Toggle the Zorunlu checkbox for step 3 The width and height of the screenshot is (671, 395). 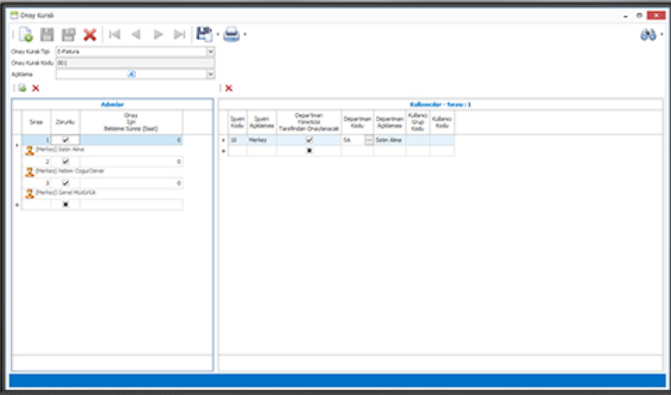(65, 183)
